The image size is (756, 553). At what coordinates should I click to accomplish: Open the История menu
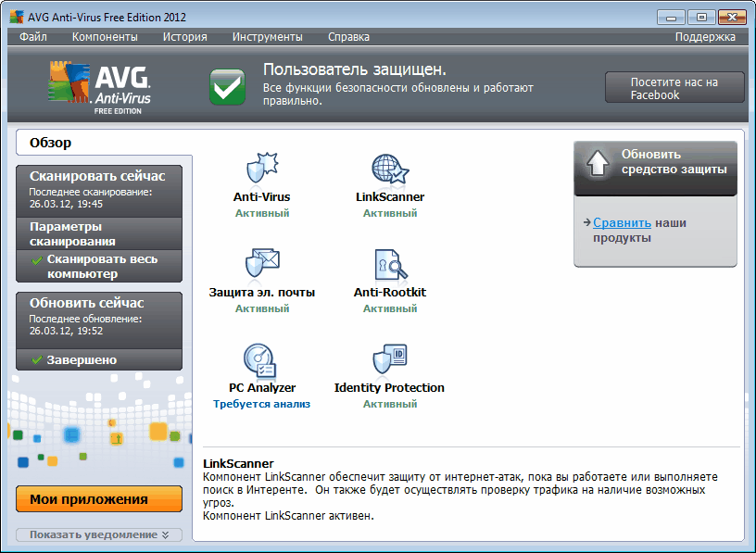pos(184,37)
